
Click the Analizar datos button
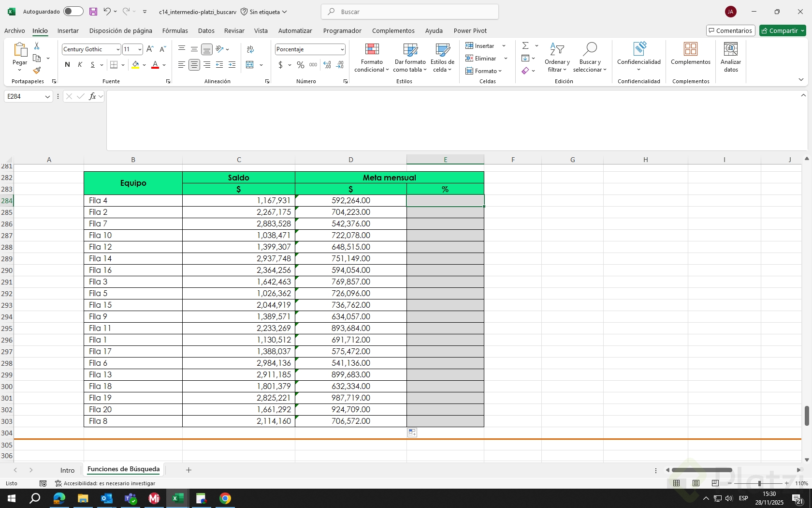tap(731, 58)
